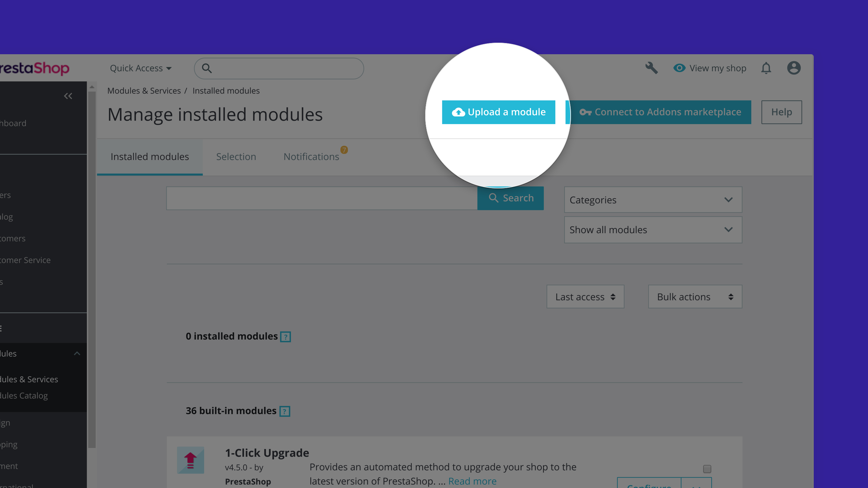Click the help icon beside '36 built-in modules'
The image size is (868, 488).
click(x=284, y=411)
